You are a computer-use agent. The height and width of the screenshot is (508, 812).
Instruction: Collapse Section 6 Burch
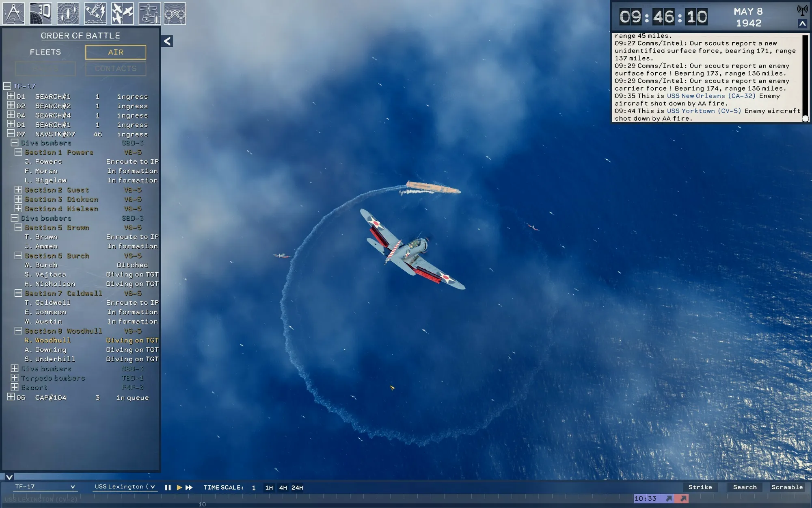click(18, 256)
